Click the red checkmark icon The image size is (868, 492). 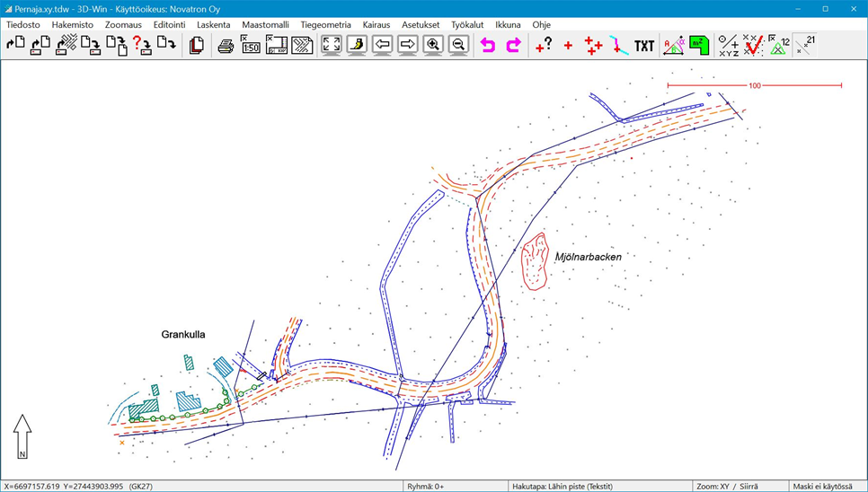[x=753, y=45]
